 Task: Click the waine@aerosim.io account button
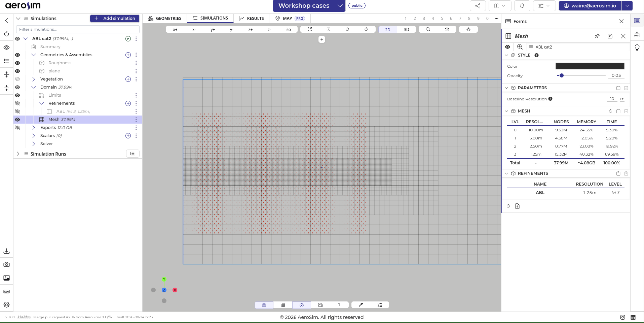[x=590, y=6]
